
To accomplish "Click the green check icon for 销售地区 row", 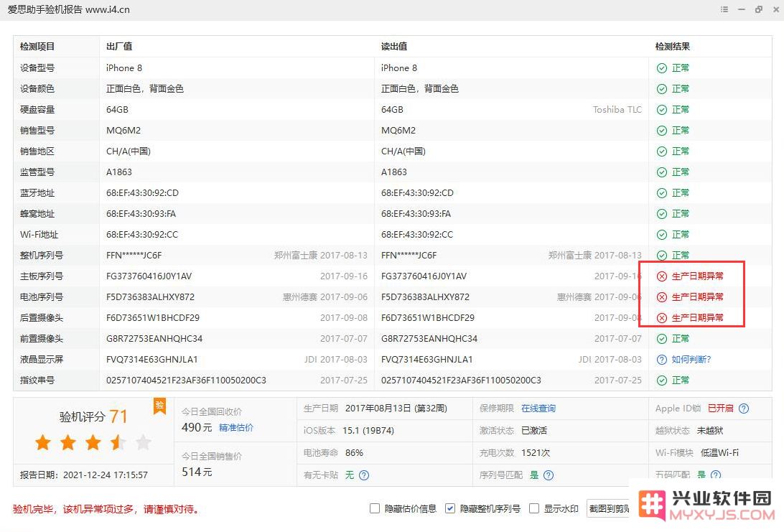I will (x=661, y=151).
